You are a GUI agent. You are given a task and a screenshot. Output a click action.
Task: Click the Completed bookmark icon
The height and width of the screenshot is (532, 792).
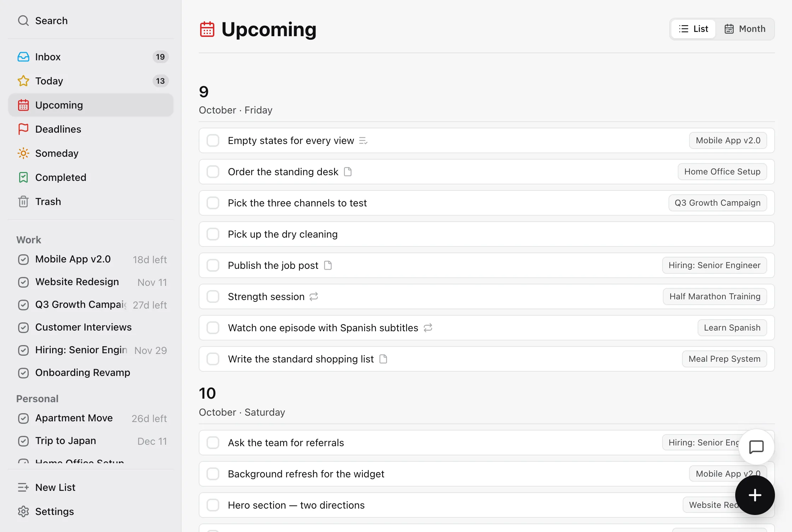click(x=23, y=177)
